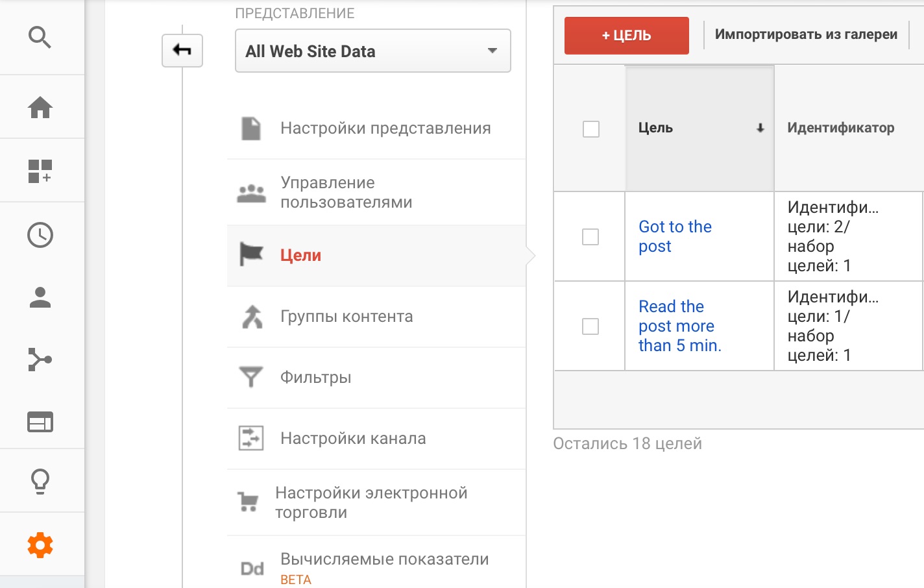Click the clock icon for real-time reports
924x588 pixels.
click(41, 235)
